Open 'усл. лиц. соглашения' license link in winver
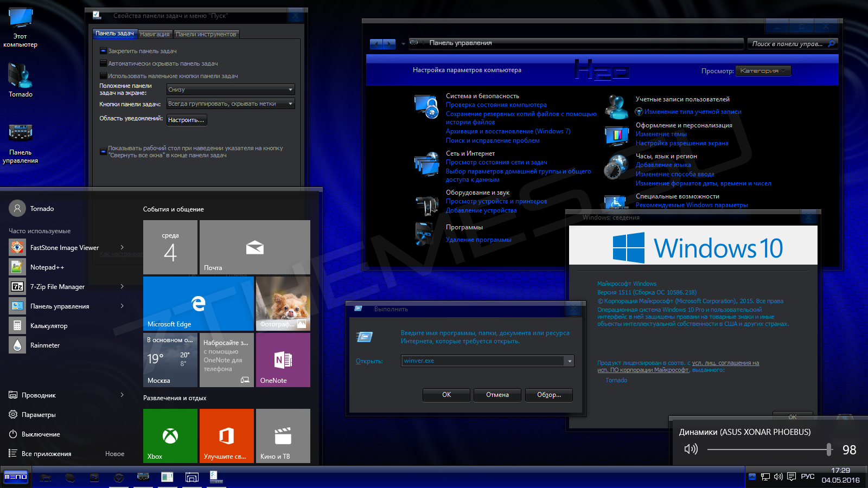 (x=726, y=363)
